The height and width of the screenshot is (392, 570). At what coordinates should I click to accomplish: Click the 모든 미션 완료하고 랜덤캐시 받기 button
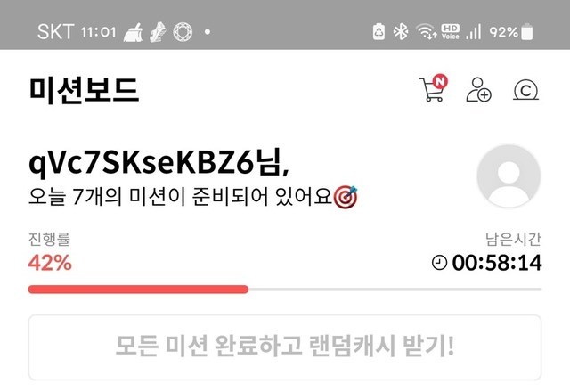(285, 347)
